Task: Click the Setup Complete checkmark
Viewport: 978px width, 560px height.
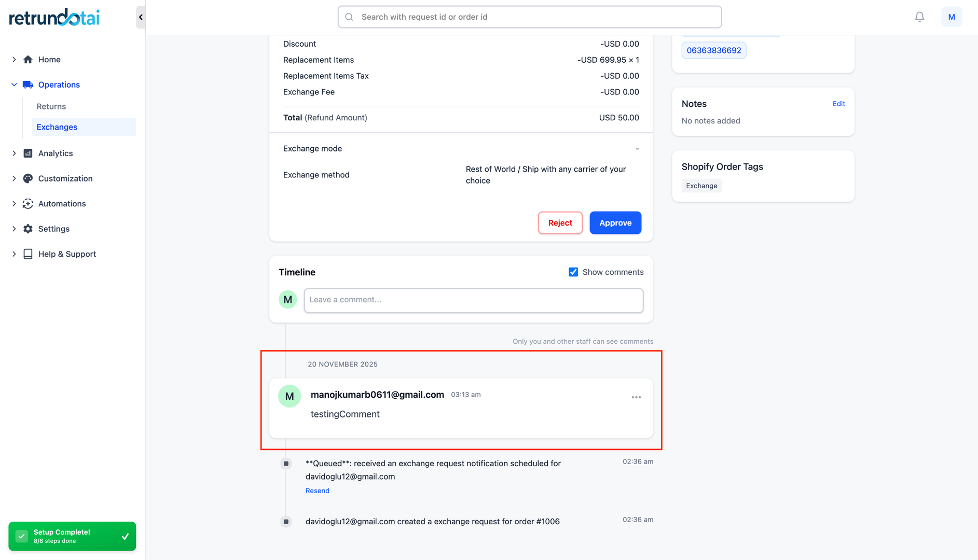Action: [x=125, y=536]
